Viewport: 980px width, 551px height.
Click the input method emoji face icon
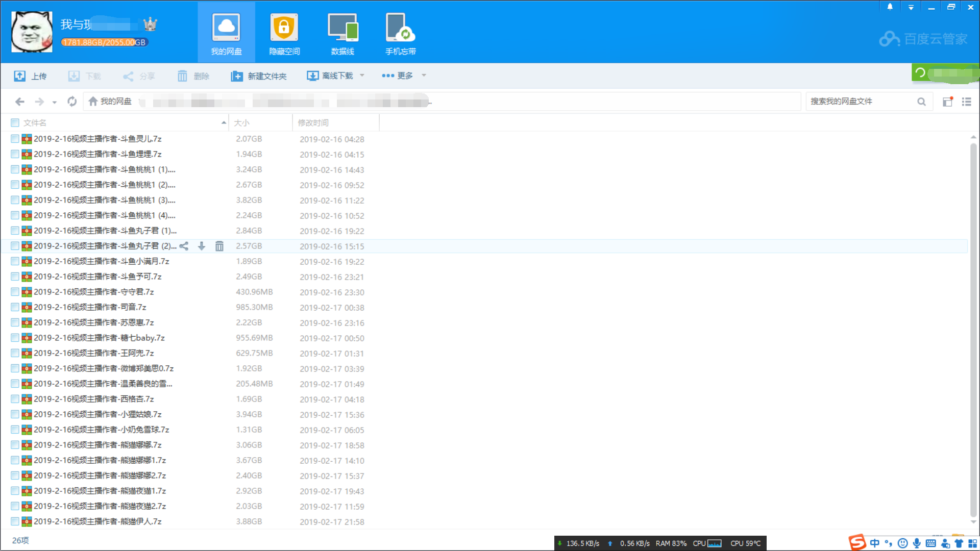pos(902,543)
